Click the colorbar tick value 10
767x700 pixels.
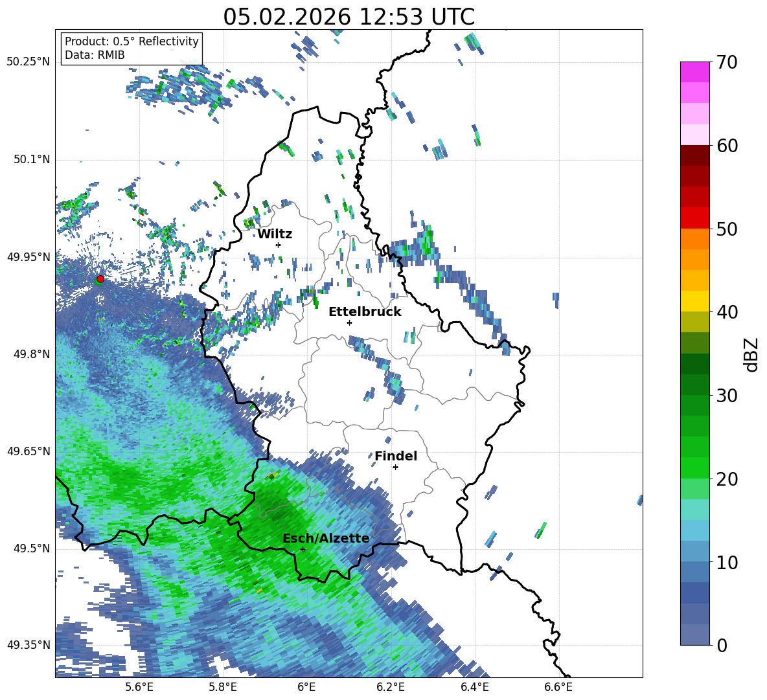(727, 563)
